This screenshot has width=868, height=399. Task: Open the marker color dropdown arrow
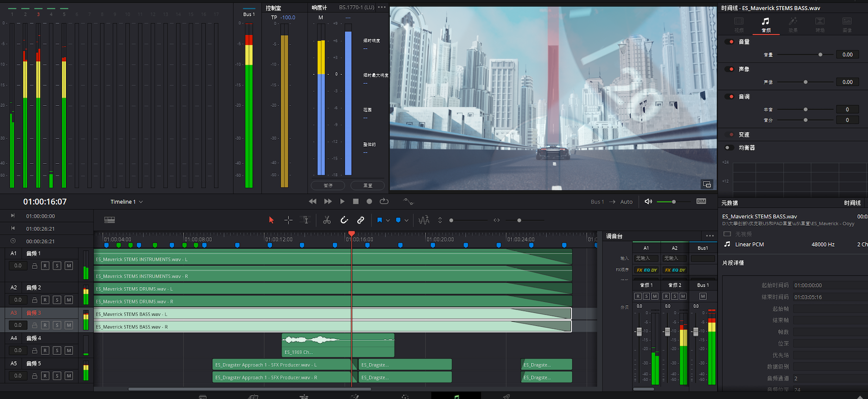pos(406,221)
